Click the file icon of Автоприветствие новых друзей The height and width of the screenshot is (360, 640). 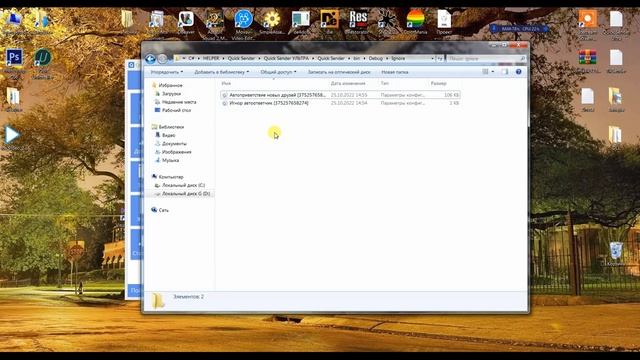(224, 95)
